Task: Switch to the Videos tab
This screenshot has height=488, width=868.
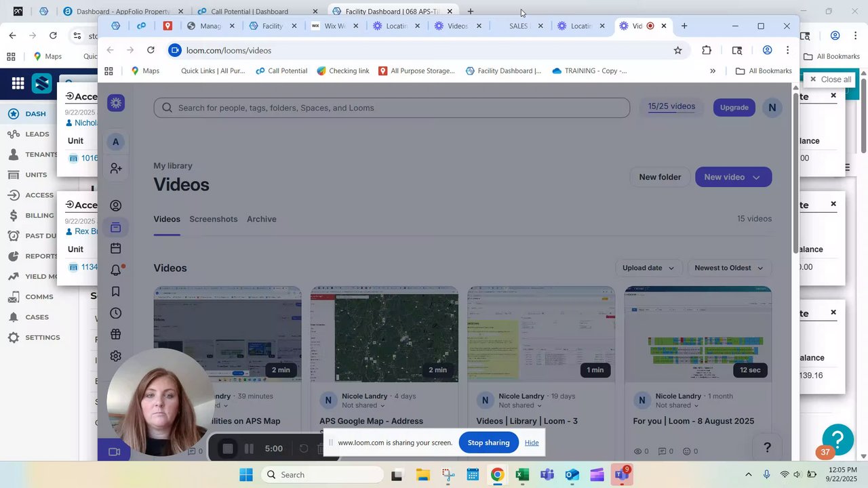Action: tap(167, 219)
